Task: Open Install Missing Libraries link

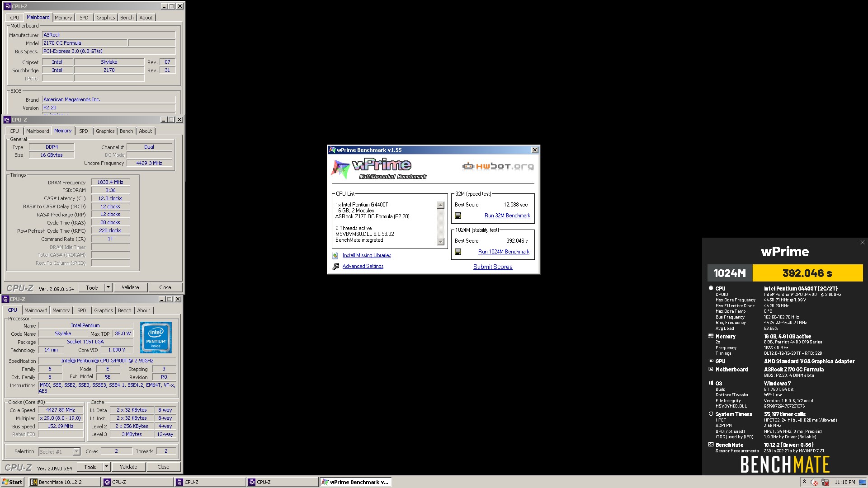Action: click(367, 256)
